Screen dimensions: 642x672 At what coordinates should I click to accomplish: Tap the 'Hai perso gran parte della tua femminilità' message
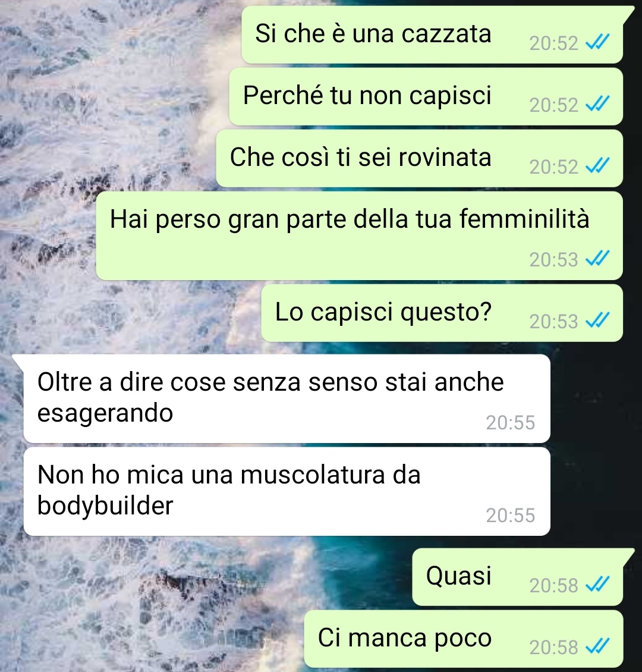359,235
